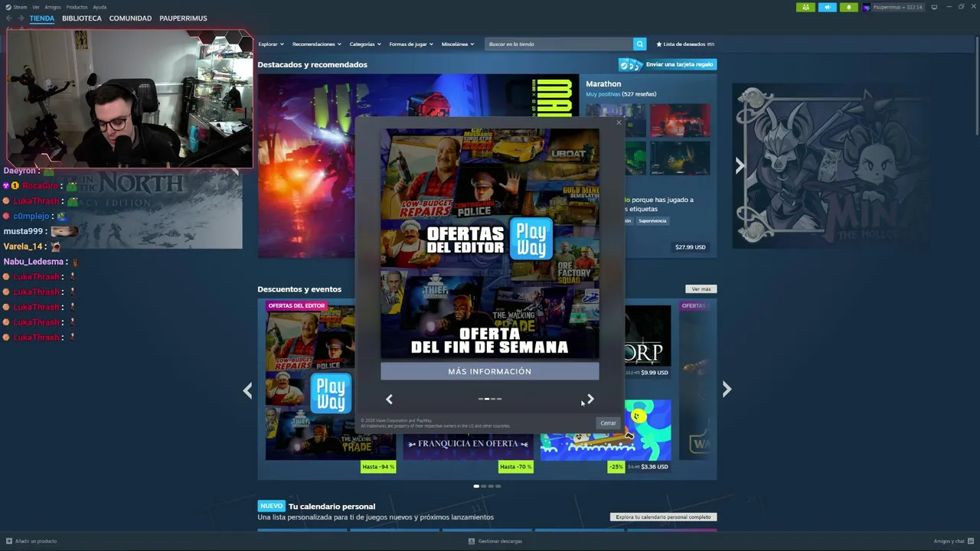Open the Amigos menu

53,7
